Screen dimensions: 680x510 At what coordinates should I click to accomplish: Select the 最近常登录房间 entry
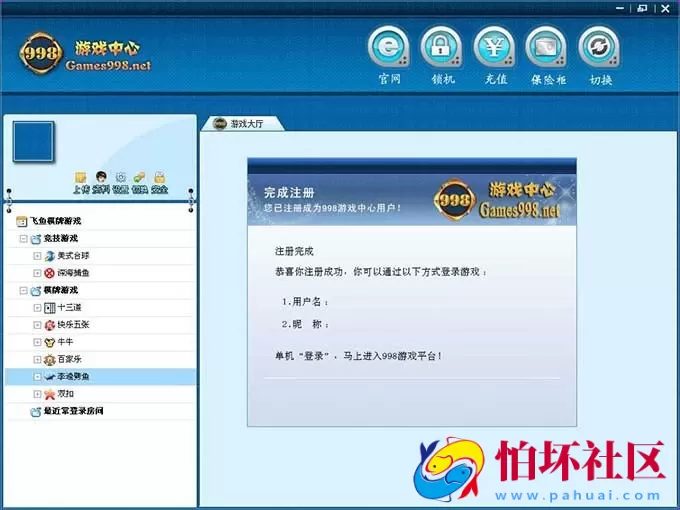(73, 411)
